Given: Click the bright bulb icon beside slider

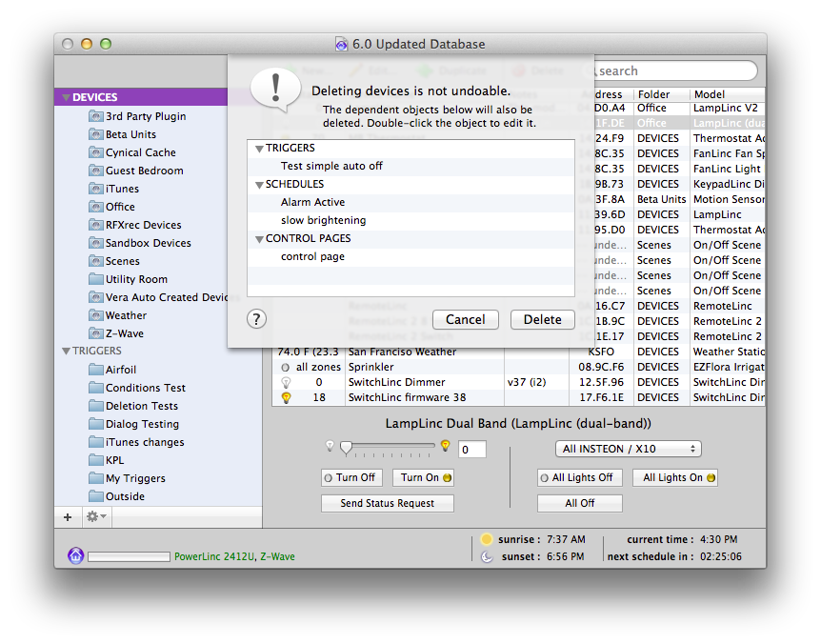Looking at the screenshot, I should pos(445,446).
